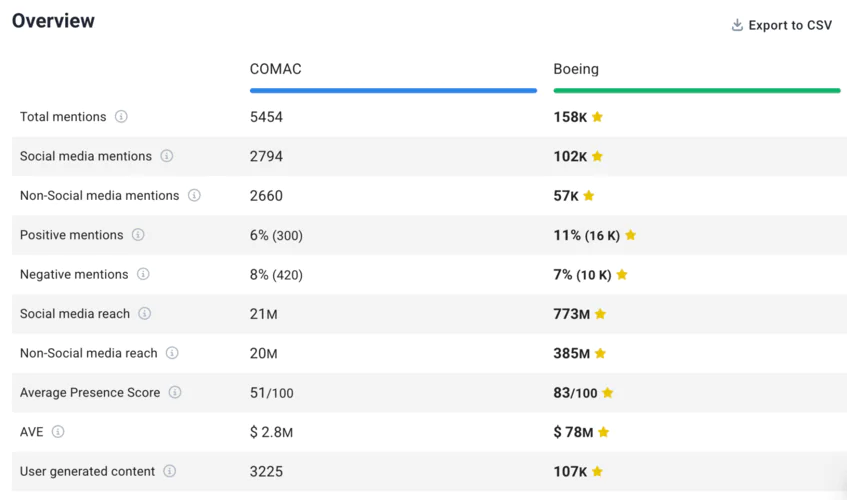Image resolution: width=847 pixels, height=500 pixels.
Task: Select COMAC AVE value $ 2.8M
Action: click(x=271, y=433)
